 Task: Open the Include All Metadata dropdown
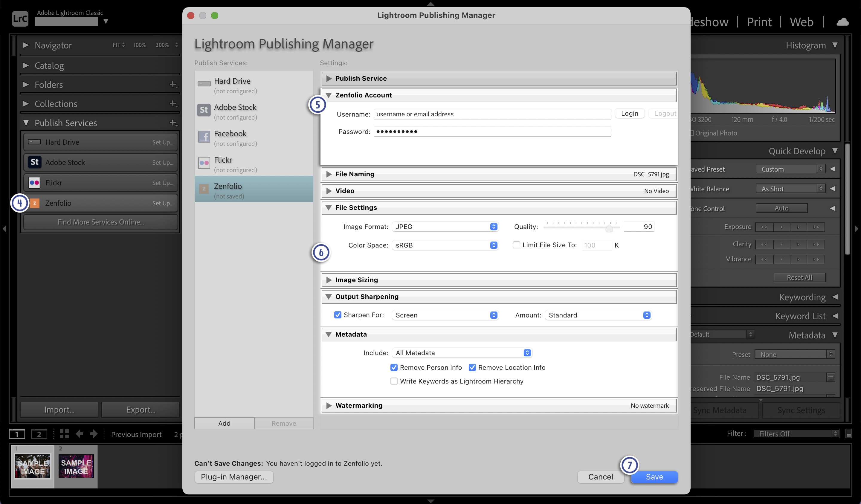[x=462, y=353]
